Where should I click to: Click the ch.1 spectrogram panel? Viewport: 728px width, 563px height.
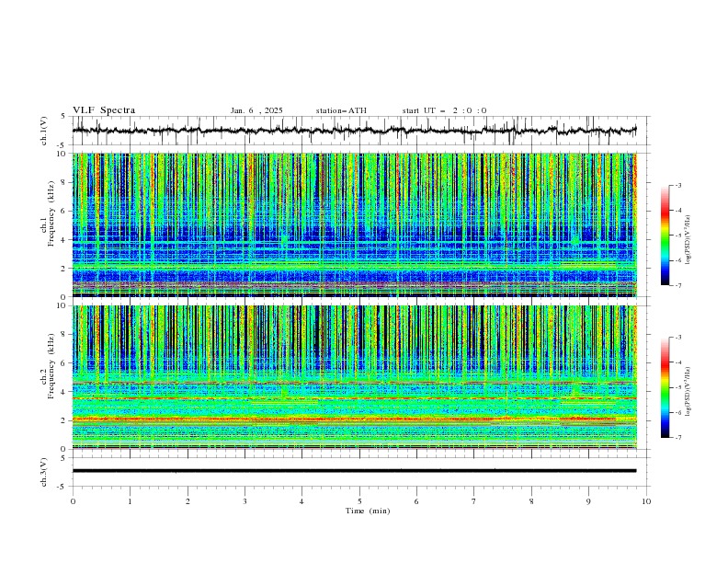[354, 224]
